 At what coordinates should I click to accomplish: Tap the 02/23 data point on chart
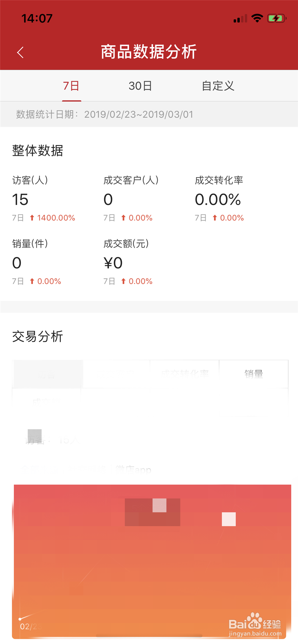pyautogui.click(x=20, y=619)
